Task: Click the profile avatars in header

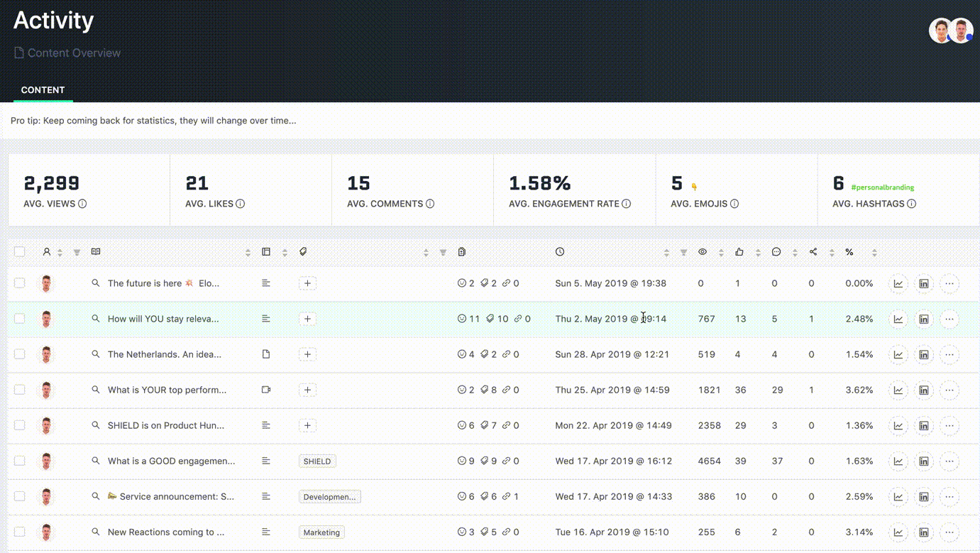Action: pos(951,31)
